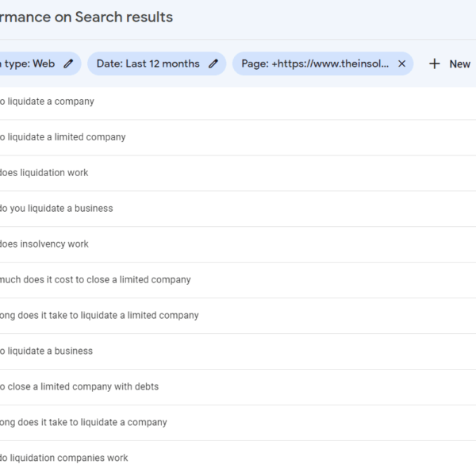Screen dimensions: 476x476
Task: Select 'cost to close a limited company' query
Action: (x=95, y=280)
